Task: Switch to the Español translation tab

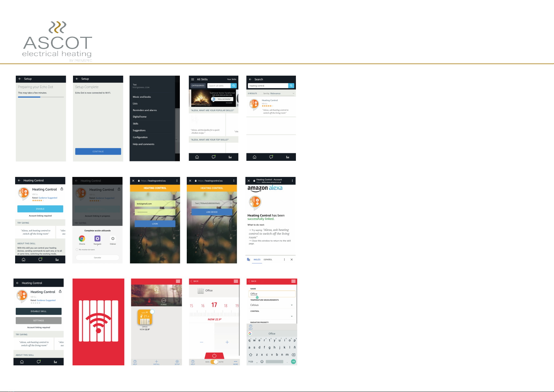Action: pyautogui.click(x=268, y=259)
